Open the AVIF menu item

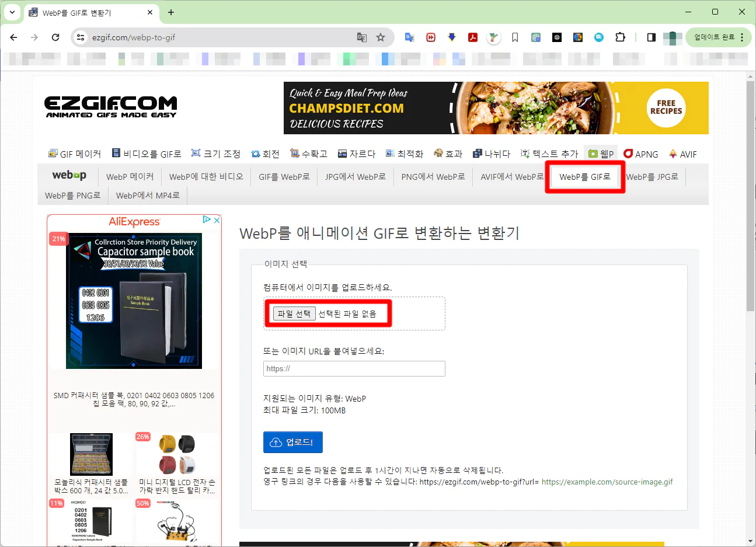pyautogui.click(x=683, y=154)
